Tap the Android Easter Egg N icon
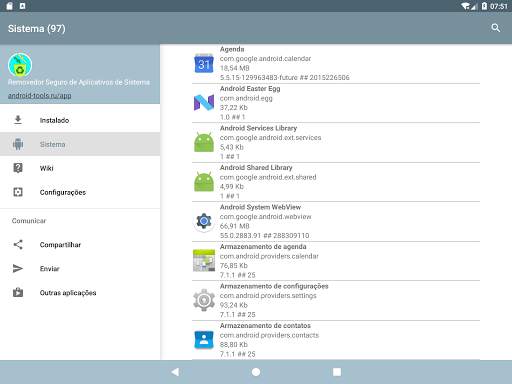Viewport: 512px width, 384px height. click(x=204, y=103)
